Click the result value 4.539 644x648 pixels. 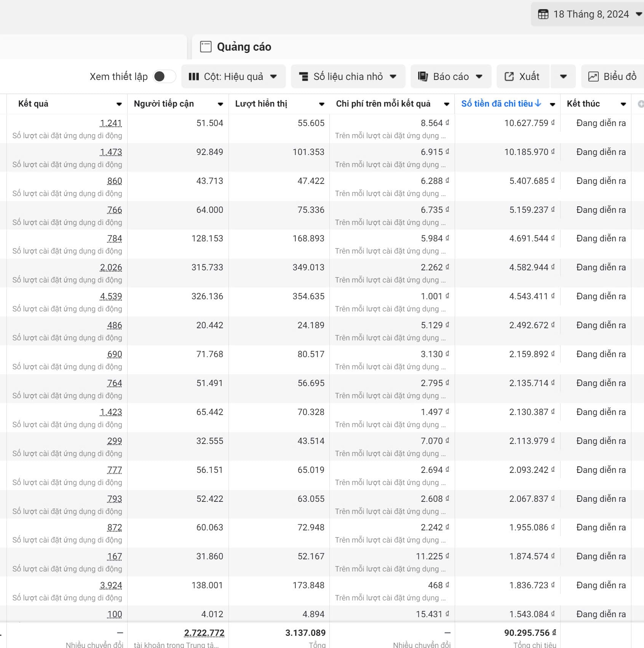pyautogui.click(x=111, y=297)
